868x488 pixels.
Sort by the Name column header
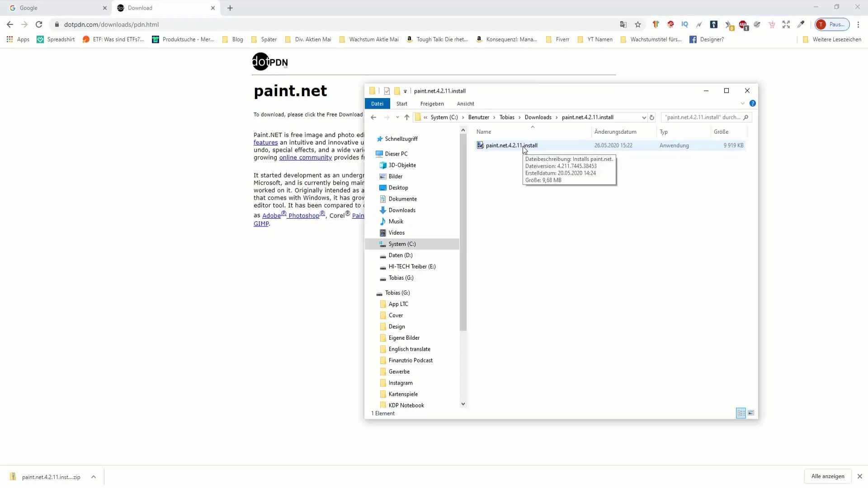point(532,132)
